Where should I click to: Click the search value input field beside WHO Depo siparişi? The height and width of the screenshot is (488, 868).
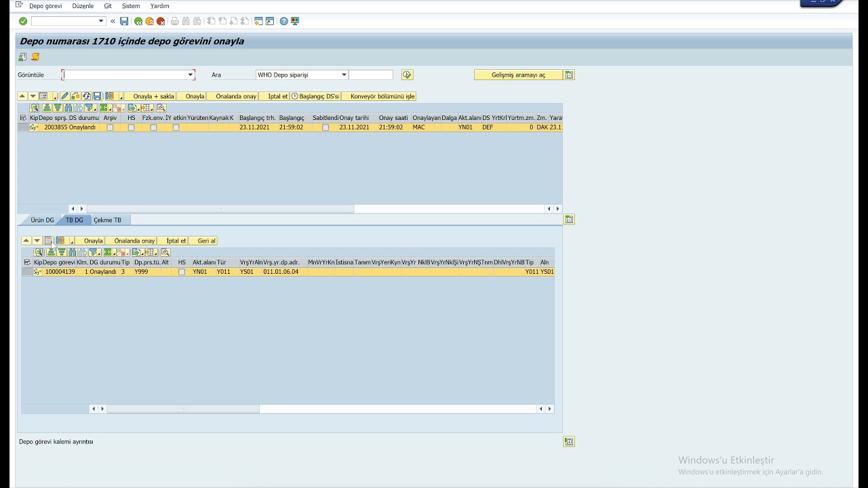point(371,75)
